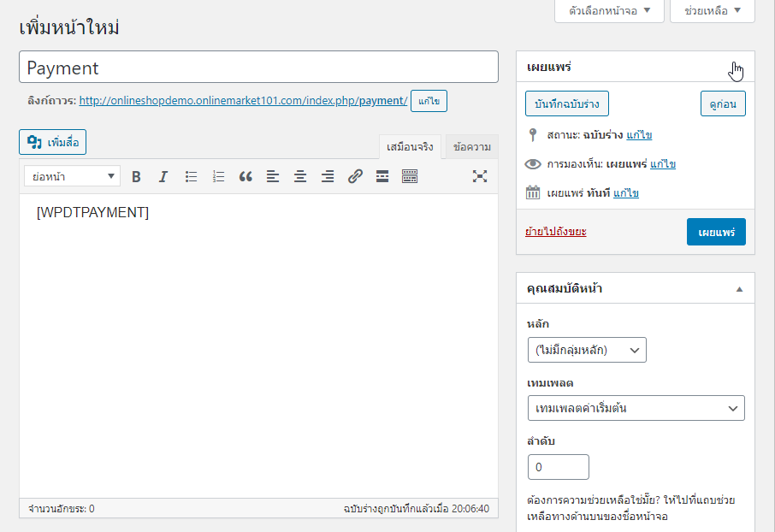Open the ตัวเลือกหน้าจอ screen options
Image resolution: width=775 pixels, height=532 pixels.
click(609, 11)
